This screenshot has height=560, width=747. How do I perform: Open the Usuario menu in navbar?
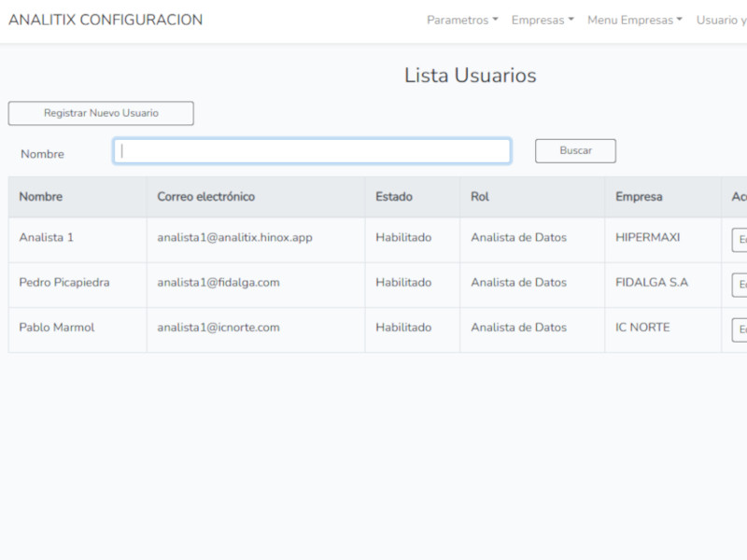721,20
